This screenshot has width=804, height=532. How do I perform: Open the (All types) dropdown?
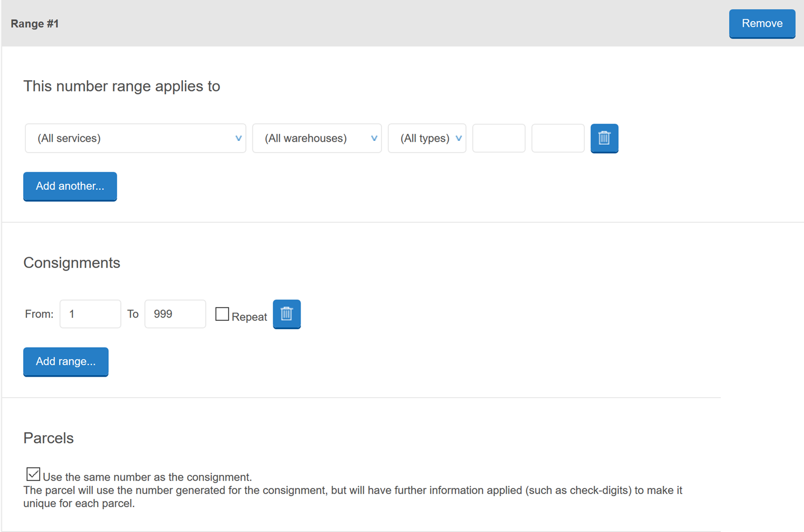[427, 138]
